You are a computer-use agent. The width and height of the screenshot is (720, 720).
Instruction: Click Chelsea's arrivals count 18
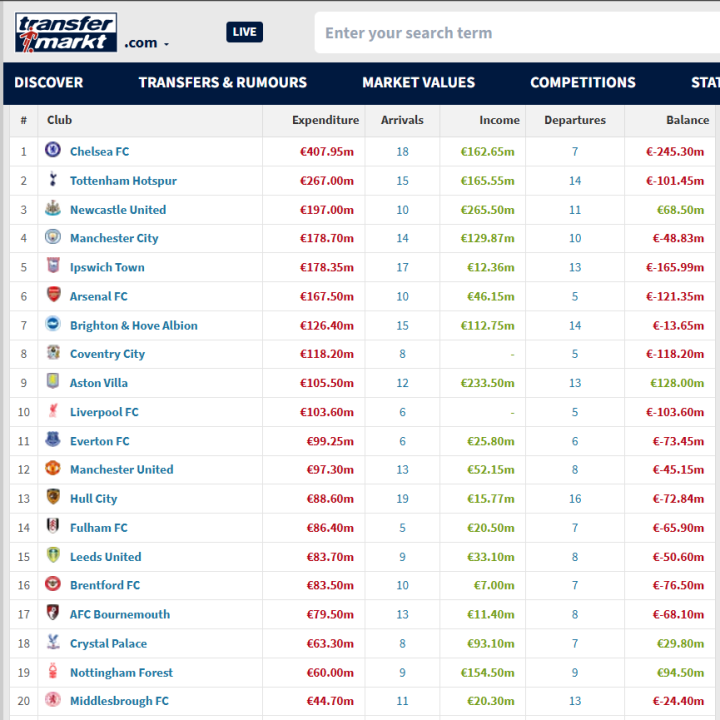[402, 152]
